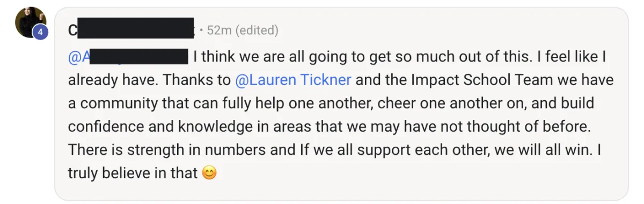
Task: Open the commenter's profile picture avatar
Action: coord(30,22)
